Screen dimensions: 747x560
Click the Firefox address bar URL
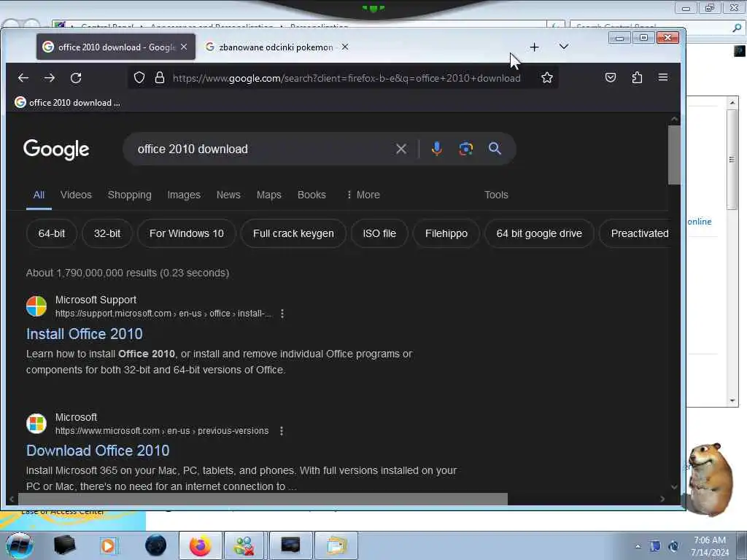[347, 78]
